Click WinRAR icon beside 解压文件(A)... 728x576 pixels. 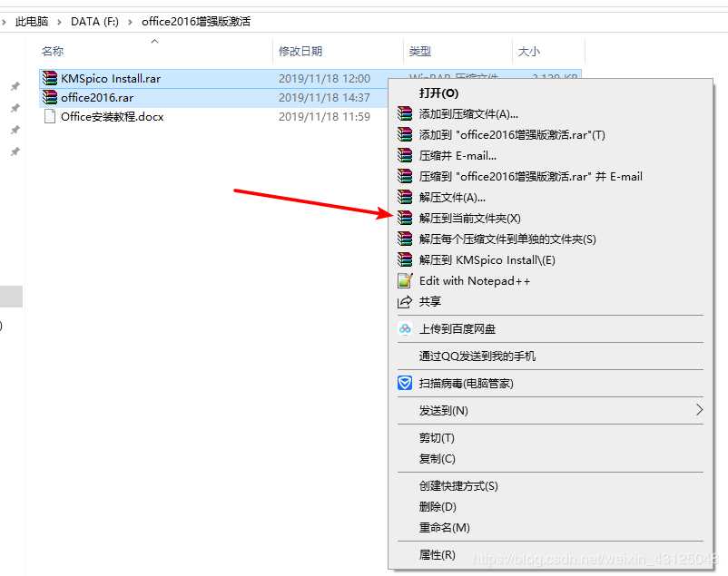(405, 197)
